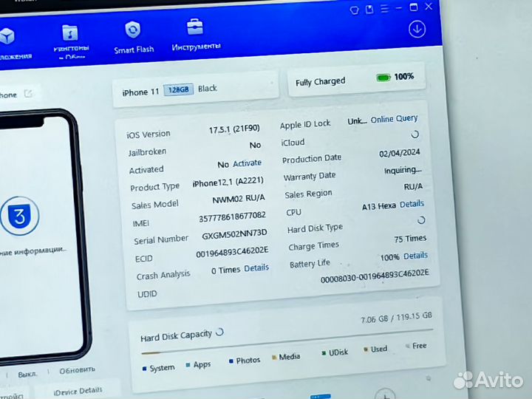Select the serial number GXGM502NN73D
This screenshot has height=399, width=532.
coord(234,234)
